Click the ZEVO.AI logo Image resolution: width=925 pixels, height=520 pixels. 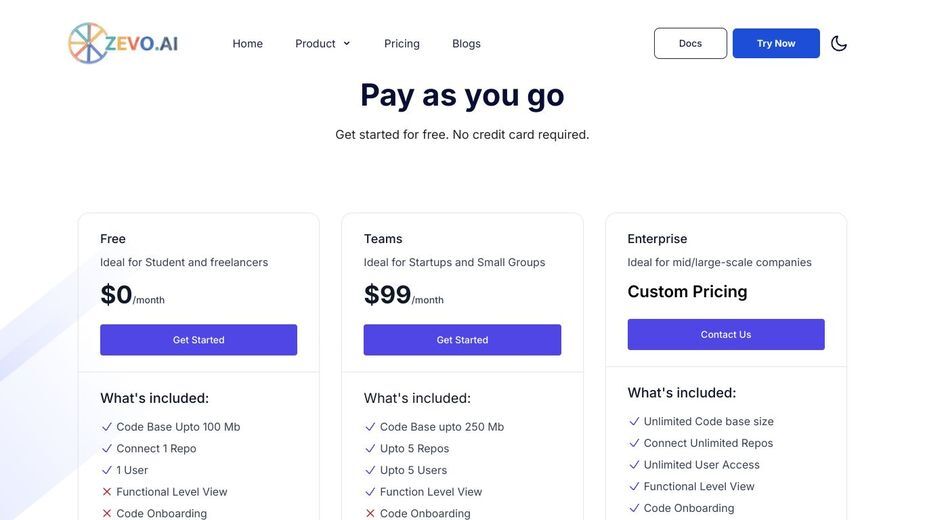tap(123, 43)
